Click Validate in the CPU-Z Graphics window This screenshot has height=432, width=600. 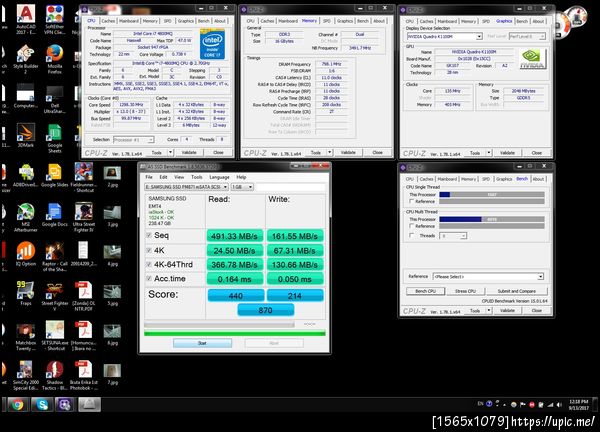[507, 153]
